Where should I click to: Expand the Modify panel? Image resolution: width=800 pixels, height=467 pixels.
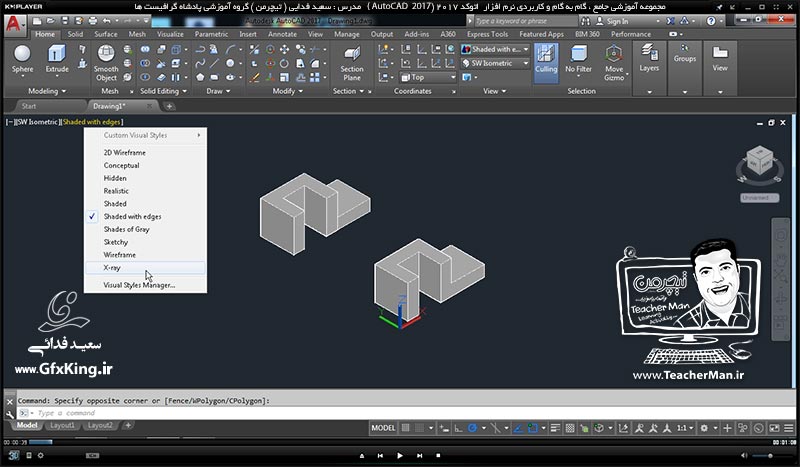(x=288, y=91)
